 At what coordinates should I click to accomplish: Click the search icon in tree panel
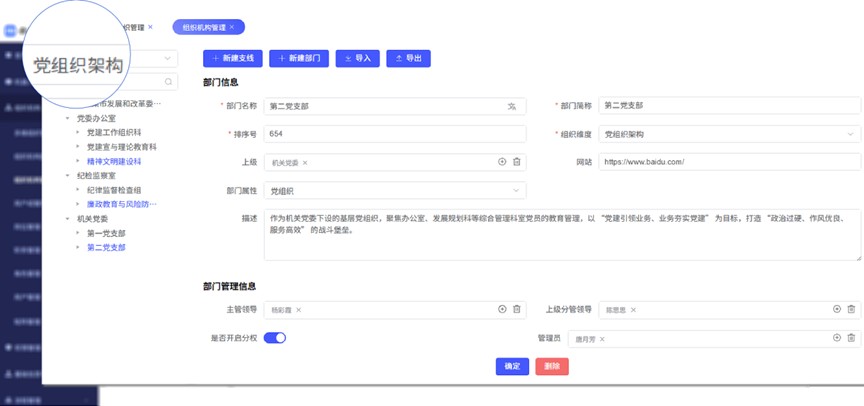tap(169, 82)
